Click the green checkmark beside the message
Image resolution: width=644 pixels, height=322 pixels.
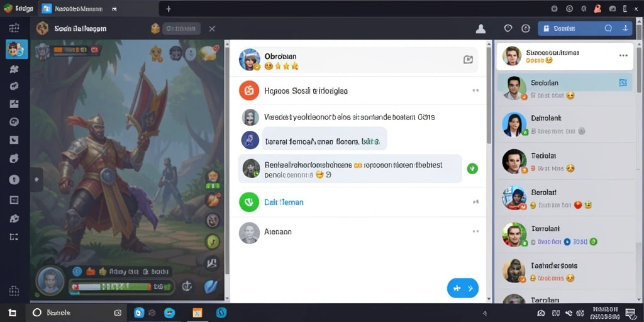click(472, 168)
